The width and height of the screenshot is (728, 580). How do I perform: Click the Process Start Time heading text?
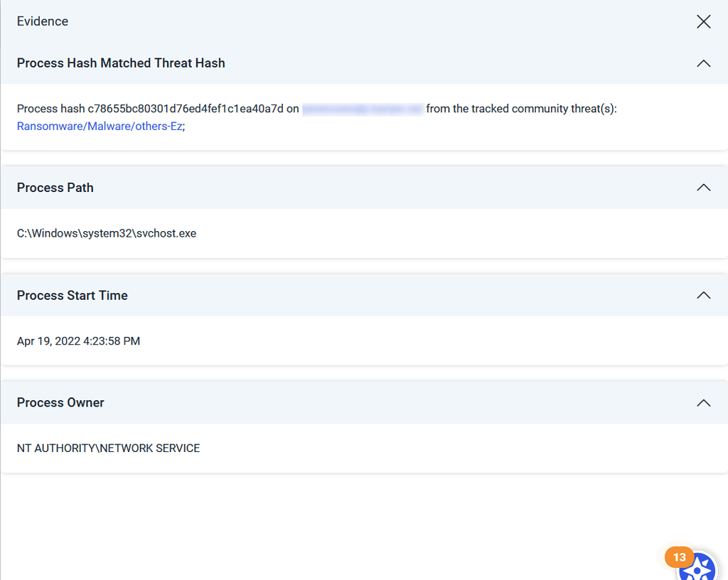(x=73, y=295)
